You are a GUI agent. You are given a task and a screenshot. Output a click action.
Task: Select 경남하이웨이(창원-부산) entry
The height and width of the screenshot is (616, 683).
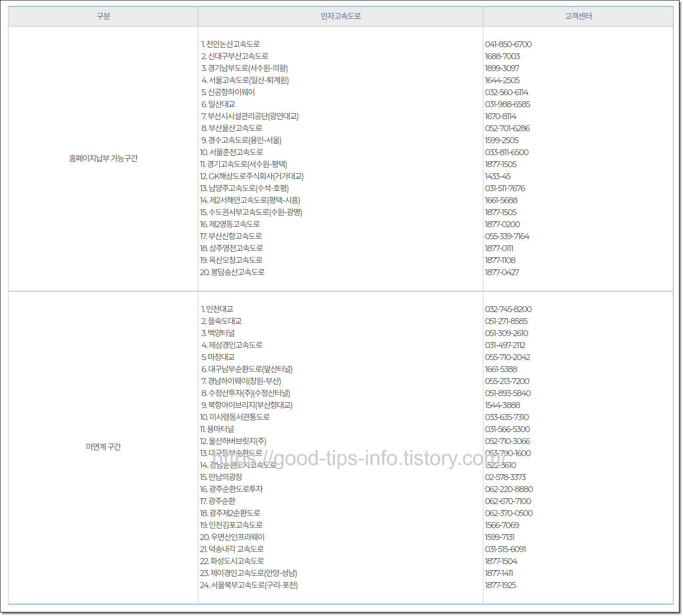point(241,381)
